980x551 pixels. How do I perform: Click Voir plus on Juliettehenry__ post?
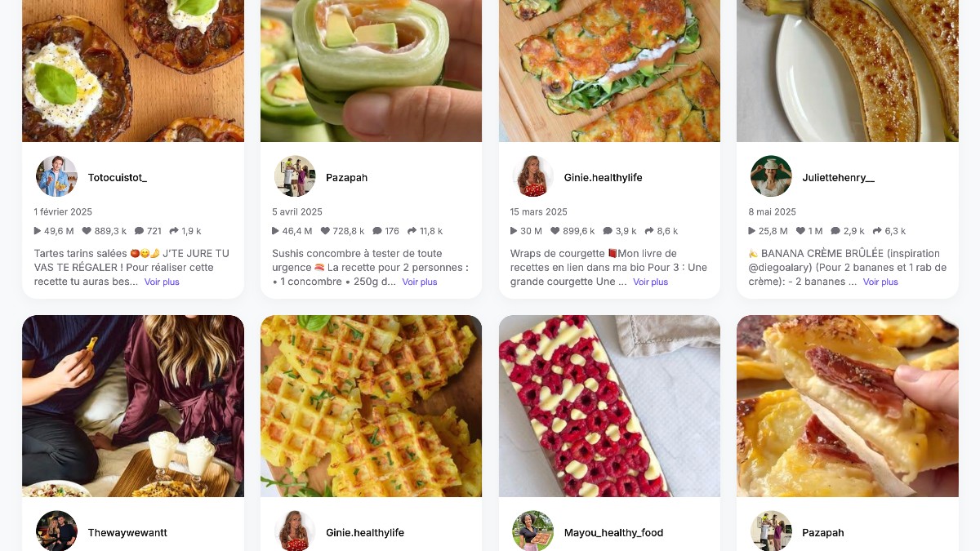[x=880, y=282]
